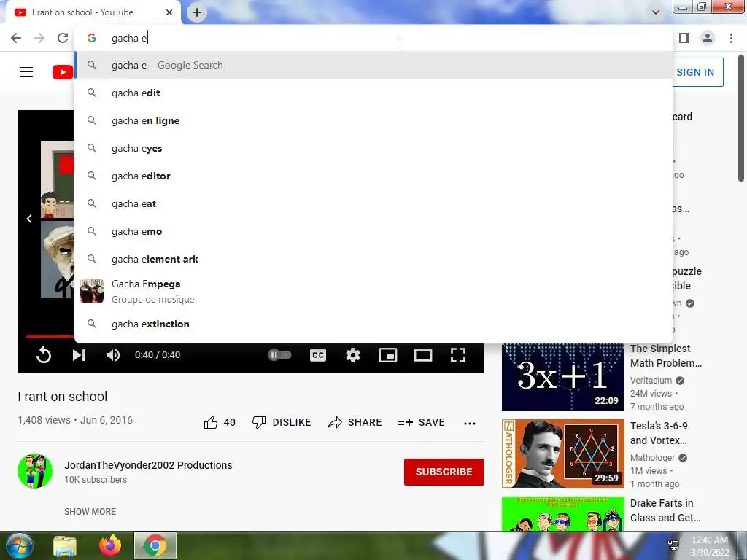Open the 3x+1 Veritasium video thumbnail

[562, 377]
